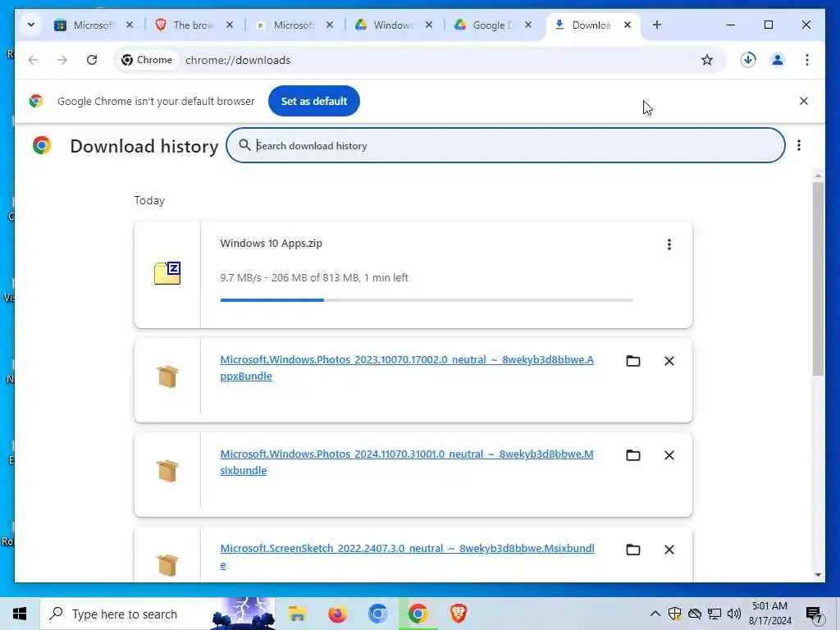Open a new tab with plus button
Image resolution: width=840 pixels, height=630 pixels.
pyautogui.click(x=657, y=25)
